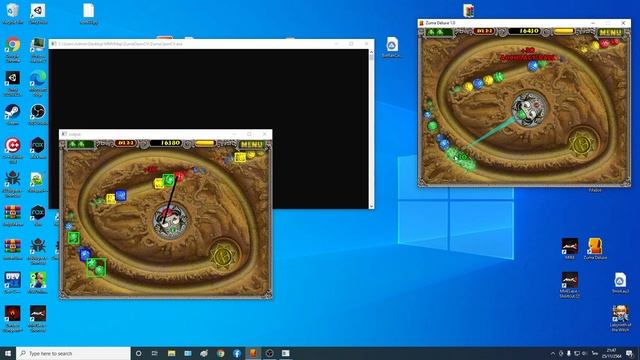Click the frog lives indicator in Zuma Deluxe

[x=438, y=31]
